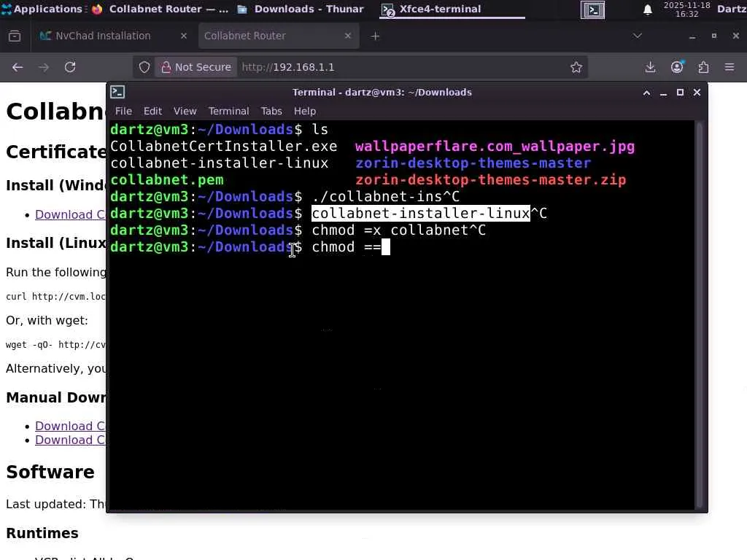This screenshot has width=747, height=560.
Task: Switch to Downloads - Thunar taskbar item
Action: [301, 9]
